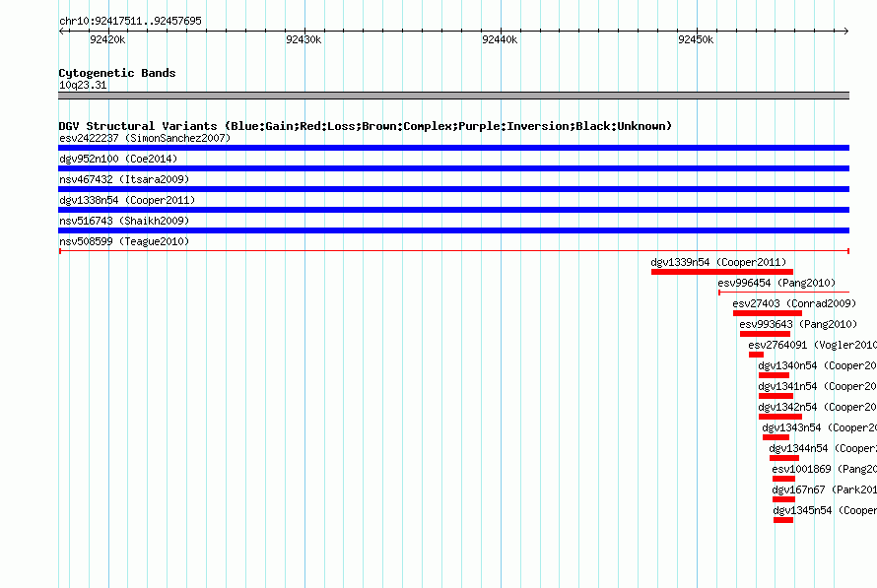Viewport: 877px width, 588px height.
Task: Select the gray 10q23.31 cytoband bar
Action: click(x=453, y=96)
